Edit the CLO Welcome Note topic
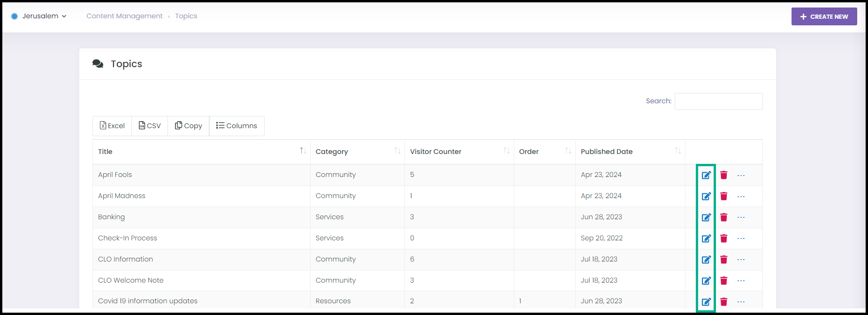This screenshot has height=315, width=868. click(706, 281)
